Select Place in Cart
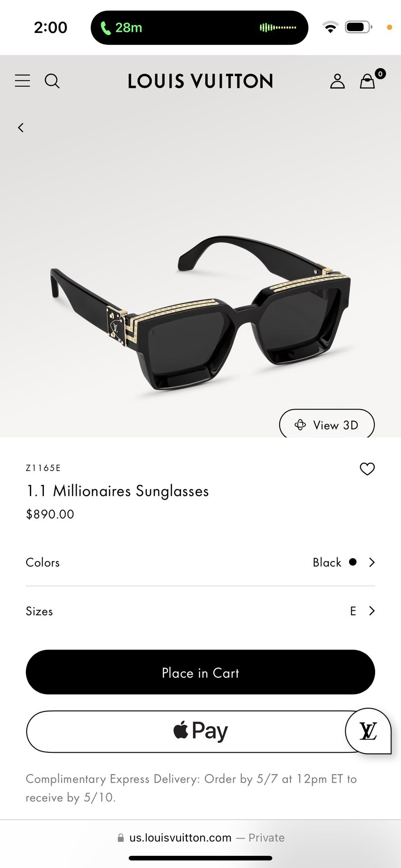The height and width of the screenshot is (868, 401). click(200, 673)
